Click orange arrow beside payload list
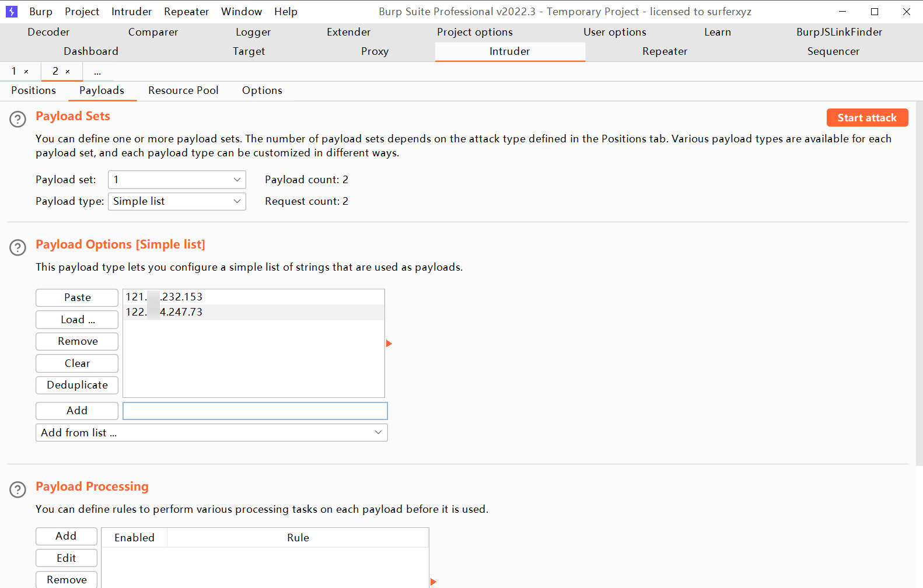The height and width of the screenshot is (588, 923). 389,344
